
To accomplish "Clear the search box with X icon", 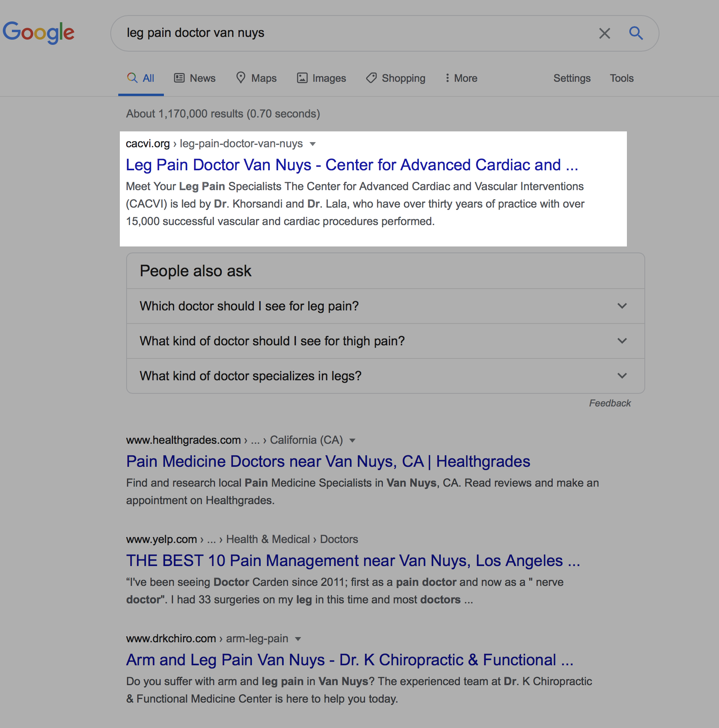I will pyautogui.click(x=604, y=33).
